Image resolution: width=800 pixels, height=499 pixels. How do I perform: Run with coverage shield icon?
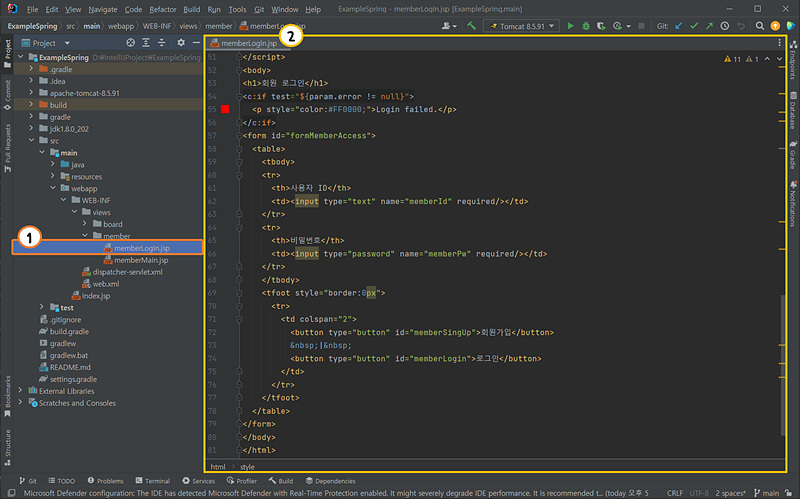601,26
